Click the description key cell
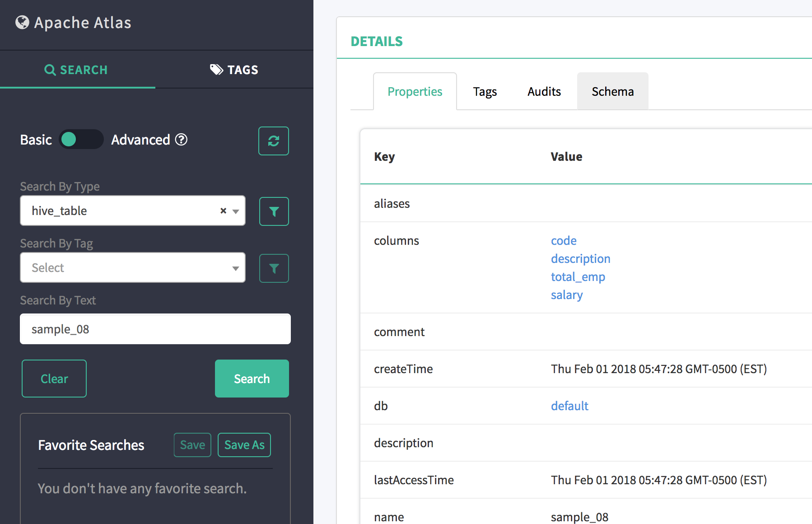Image resolution: width=812 pixels, height=524 pixels. coord(403,443)
